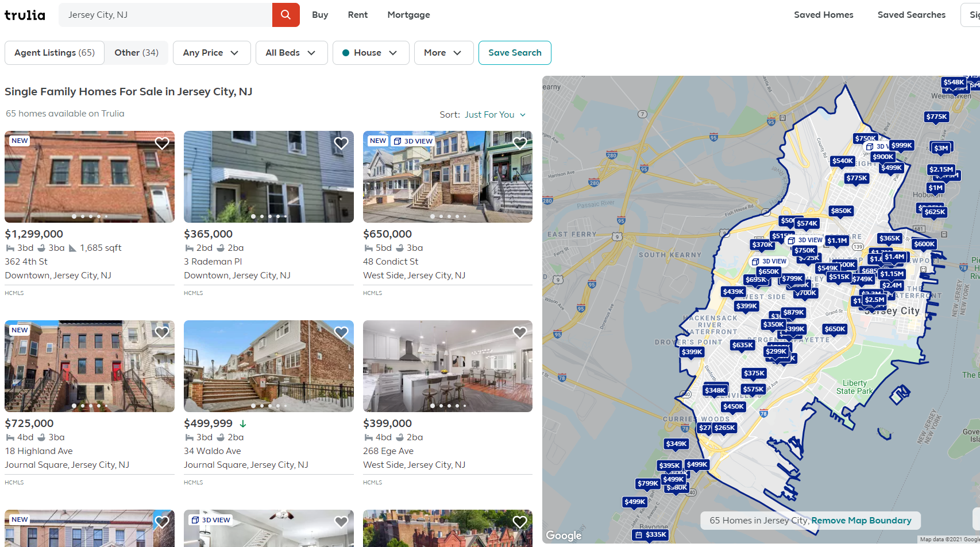The image size is (980, 547).
Task: Select the $1.15M map price marker
Action: [x=892, y=274]
